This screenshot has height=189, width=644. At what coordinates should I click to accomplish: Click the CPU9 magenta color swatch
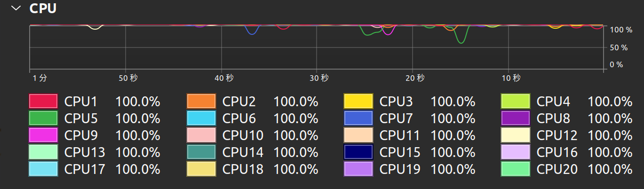(43, 135)
